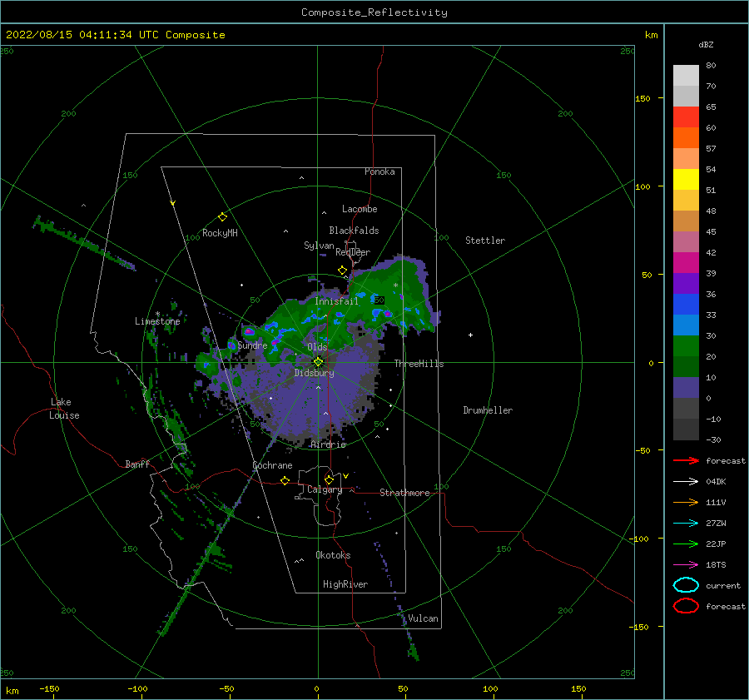Click the Olds town label

point(317,347)
